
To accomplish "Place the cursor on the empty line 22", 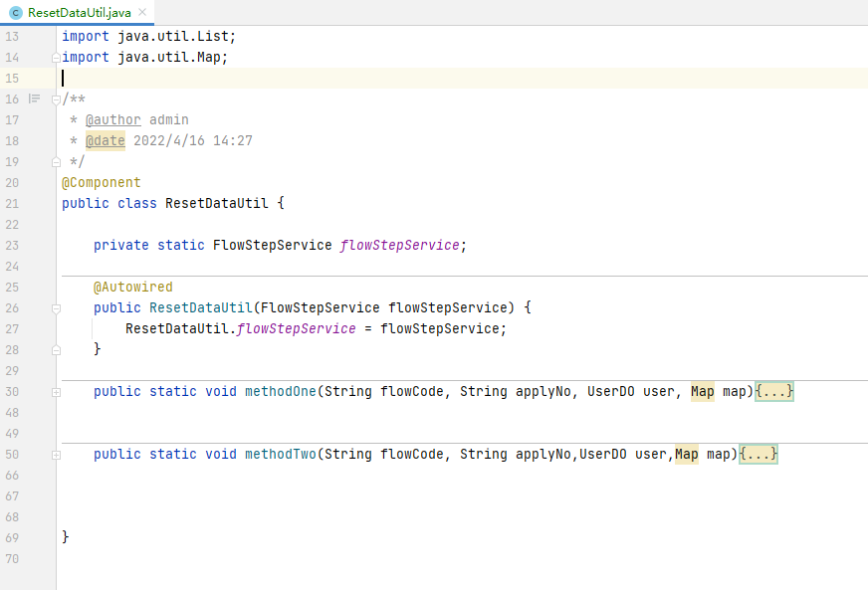I will pyautogui.click(x=465, y=225).
